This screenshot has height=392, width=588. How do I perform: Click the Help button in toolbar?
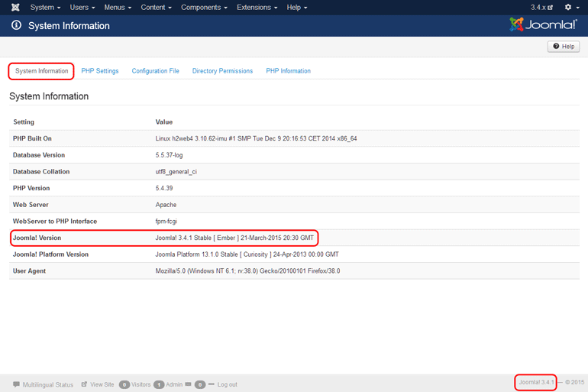[564, 47]
